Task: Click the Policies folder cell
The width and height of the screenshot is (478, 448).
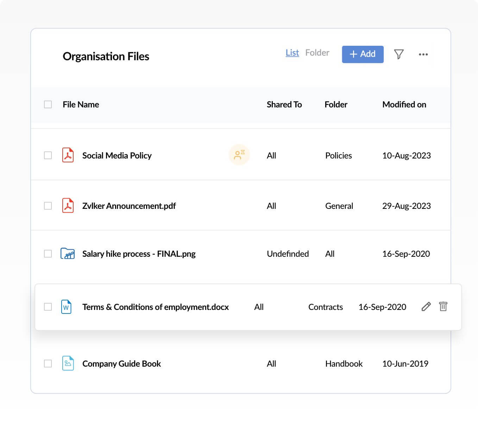Action: tap(338, 155)
